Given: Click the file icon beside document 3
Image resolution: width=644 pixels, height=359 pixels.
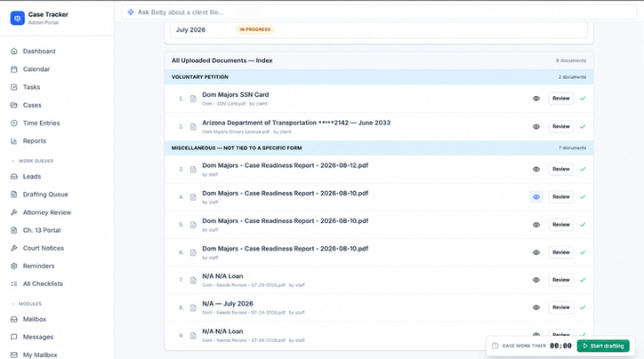Looking at the screenshot, I should point(193,170).
